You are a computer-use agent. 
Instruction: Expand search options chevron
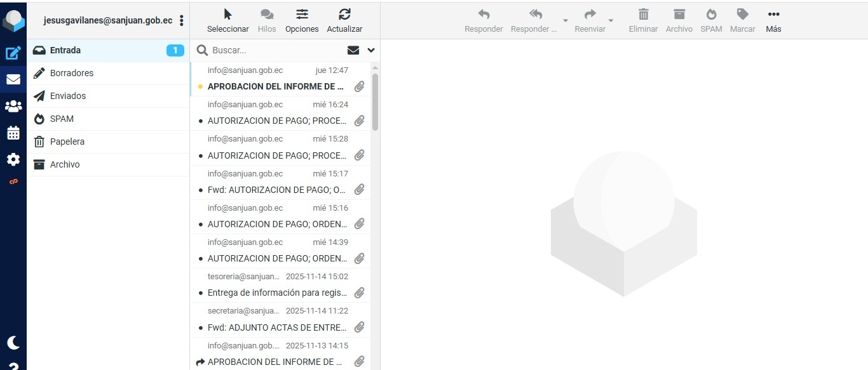tap(371, 50)
